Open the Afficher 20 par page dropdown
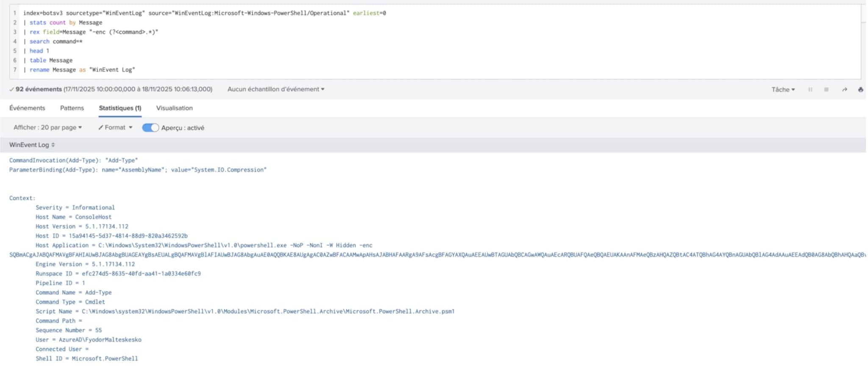This screenshot has width=868, height=366. (47, 128)
